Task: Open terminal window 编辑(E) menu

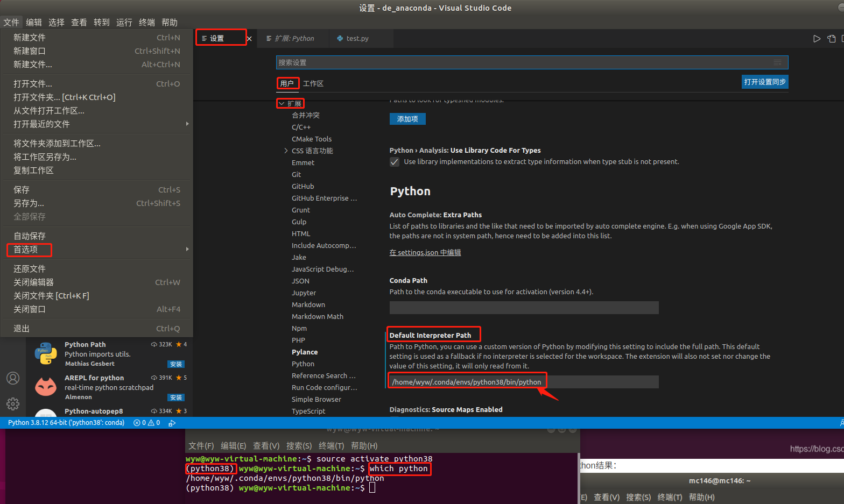Action: 233,446
